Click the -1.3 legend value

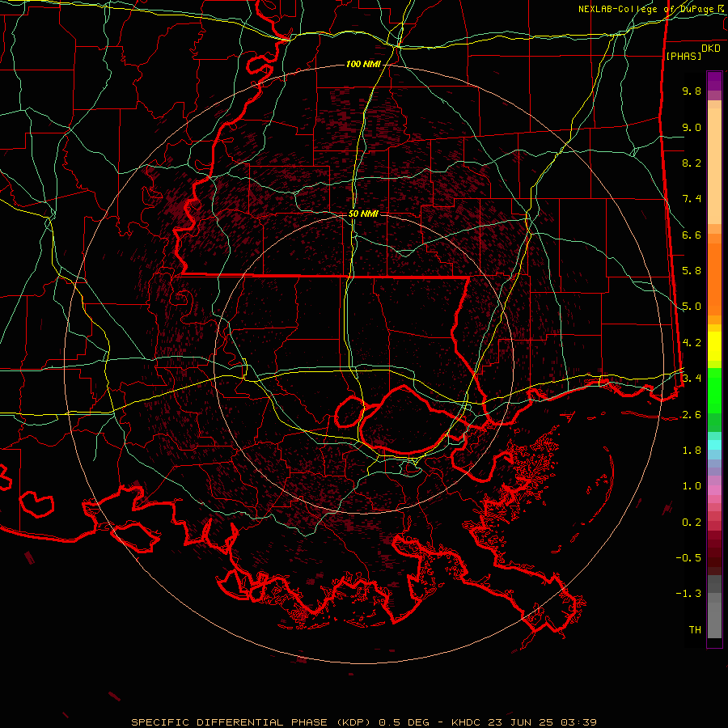[x=688, y=594]
